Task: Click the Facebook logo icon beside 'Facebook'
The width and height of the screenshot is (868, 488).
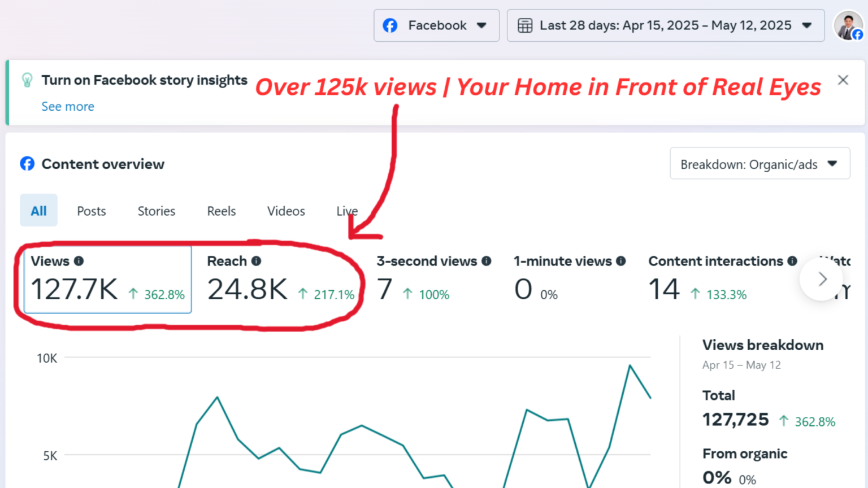Action: (390, 25)
